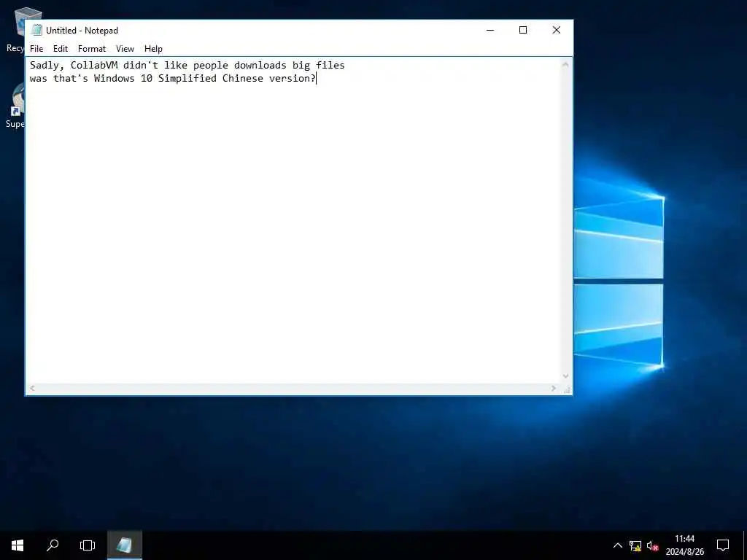Open the Action Center notifications icon
Screen dimensions: 747x560
(x=723, y=545)
